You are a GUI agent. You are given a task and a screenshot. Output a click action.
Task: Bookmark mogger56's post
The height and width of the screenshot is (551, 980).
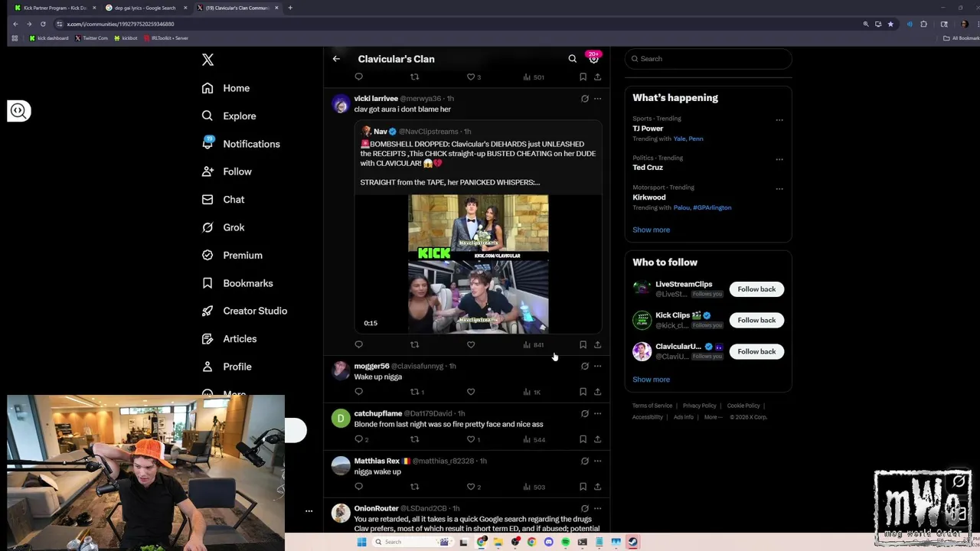(x=583, y=392)
